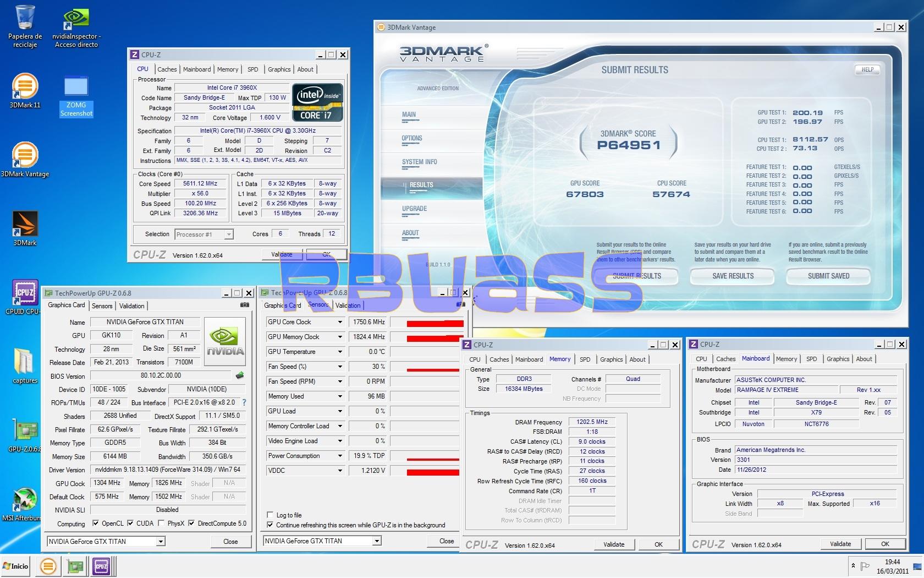Enable the Log to file checkbox

(270, 515)
